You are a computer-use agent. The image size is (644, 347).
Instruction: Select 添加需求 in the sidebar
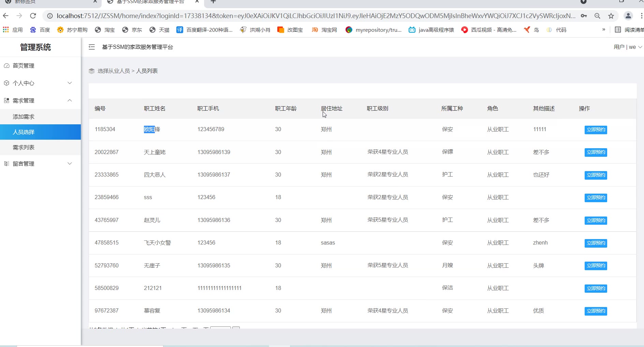click(24, 117)
